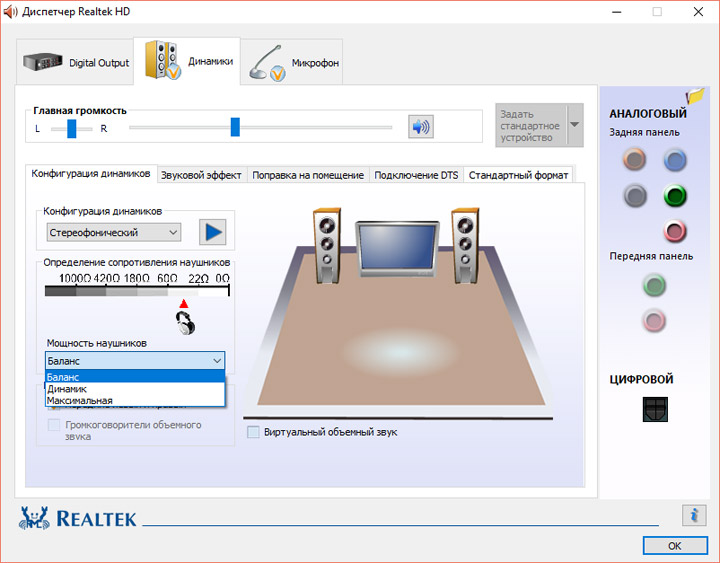Select the green rear panel jack

click(675, 196)
